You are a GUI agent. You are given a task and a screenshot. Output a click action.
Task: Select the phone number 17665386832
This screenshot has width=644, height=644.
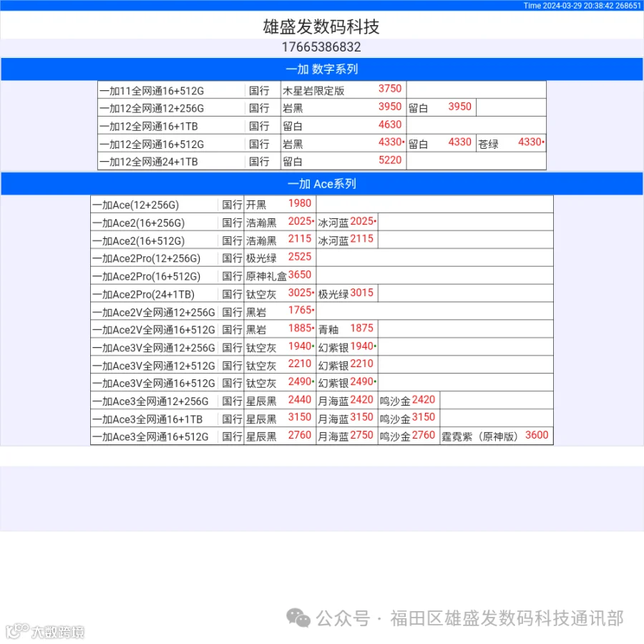(x=321, y=47)
